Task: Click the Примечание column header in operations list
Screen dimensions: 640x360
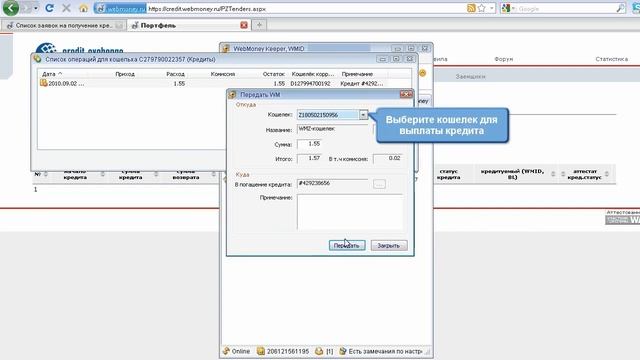Action: point(357,74)
